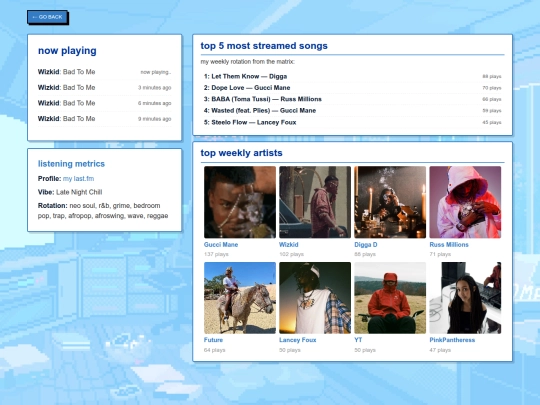540x405 pixels.
Task: Click the '70 plays' count for Dope Love
Action: [491, 88]
